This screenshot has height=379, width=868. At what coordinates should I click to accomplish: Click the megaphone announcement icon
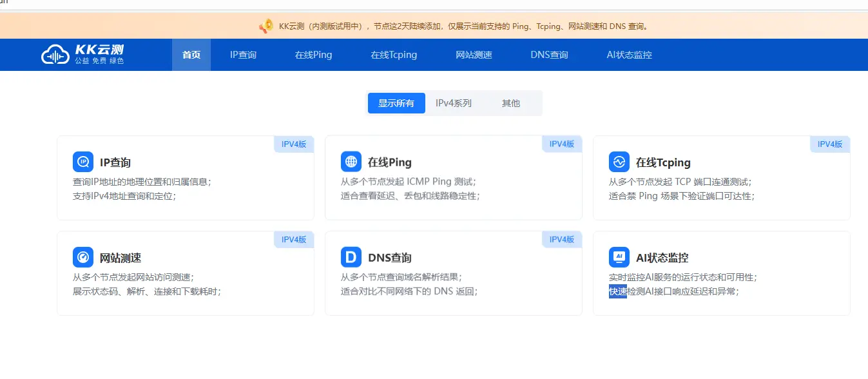click(265, 26)
